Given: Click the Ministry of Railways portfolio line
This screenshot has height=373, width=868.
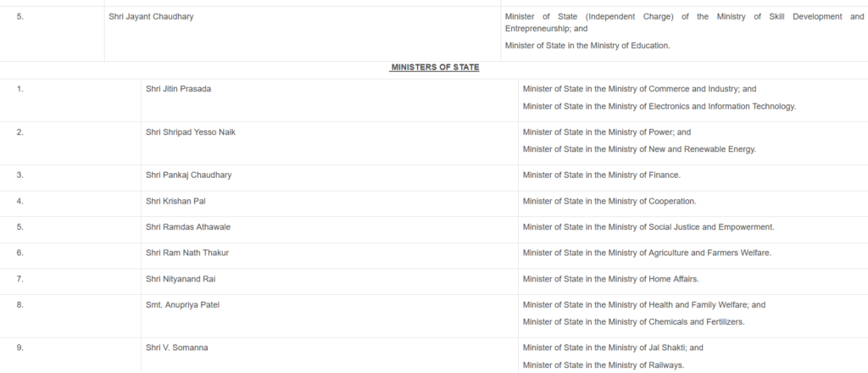Looking at the screenshot, I should click(x=603, y=365).
